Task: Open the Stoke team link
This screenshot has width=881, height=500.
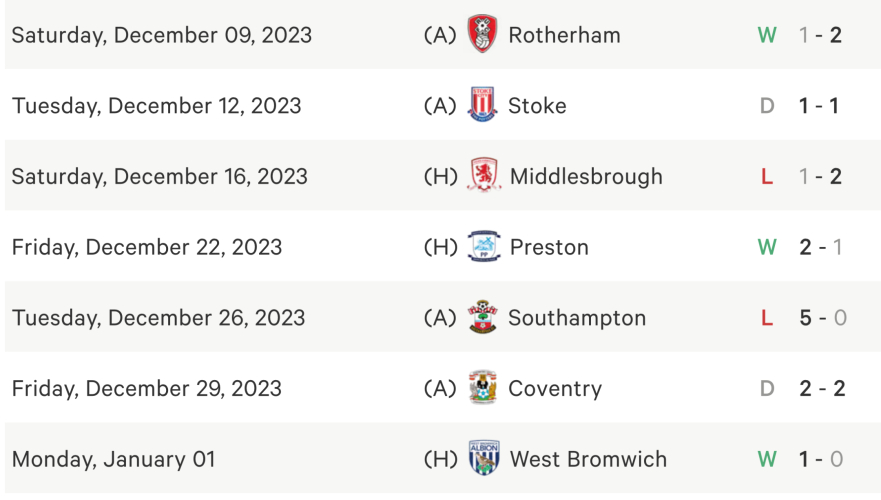Action: click(537, 106)
